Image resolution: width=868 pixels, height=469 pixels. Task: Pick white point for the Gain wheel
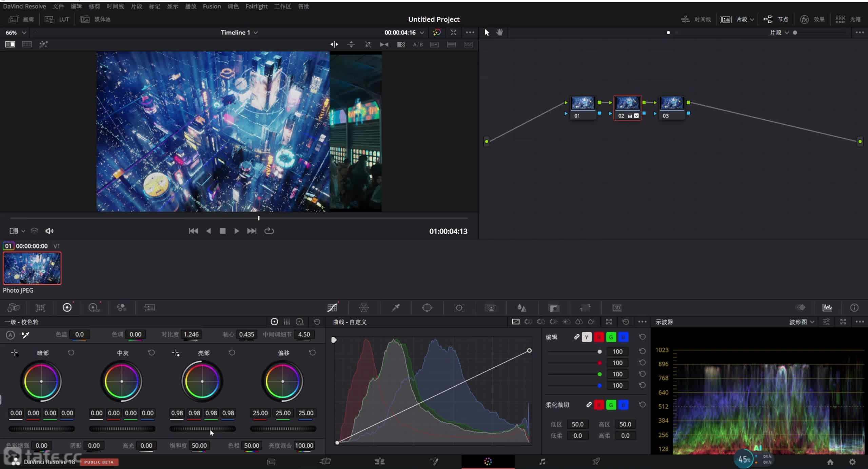pyautogui.click(x=176, y=353)
